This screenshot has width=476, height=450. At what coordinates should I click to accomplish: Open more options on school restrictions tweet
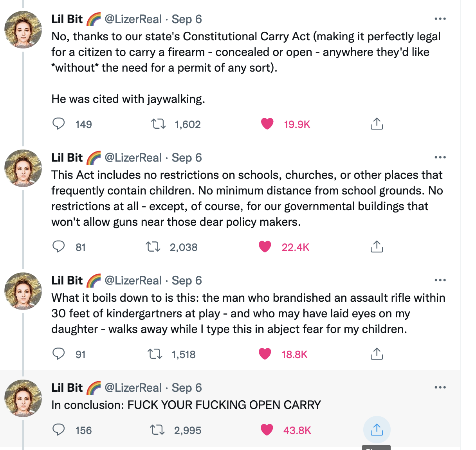pyautogui.click(x=440, y=157)
